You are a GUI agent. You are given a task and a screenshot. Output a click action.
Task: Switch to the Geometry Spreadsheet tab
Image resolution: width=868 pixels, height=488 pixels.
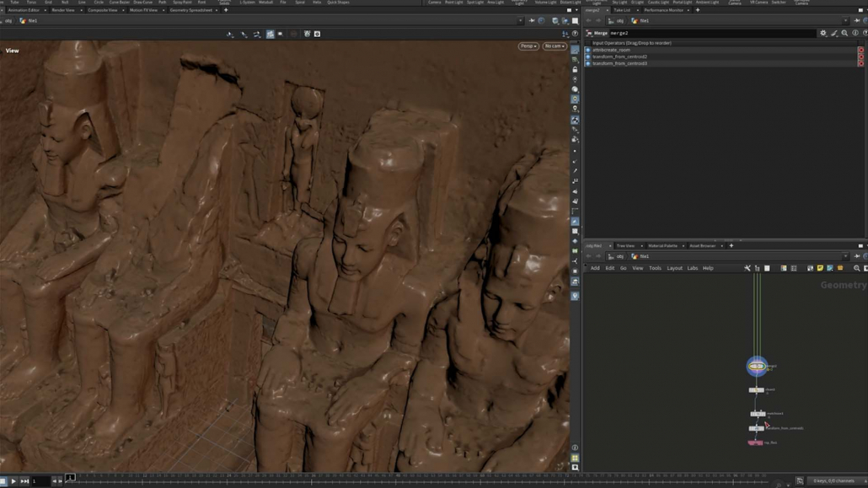click(191, 10)
